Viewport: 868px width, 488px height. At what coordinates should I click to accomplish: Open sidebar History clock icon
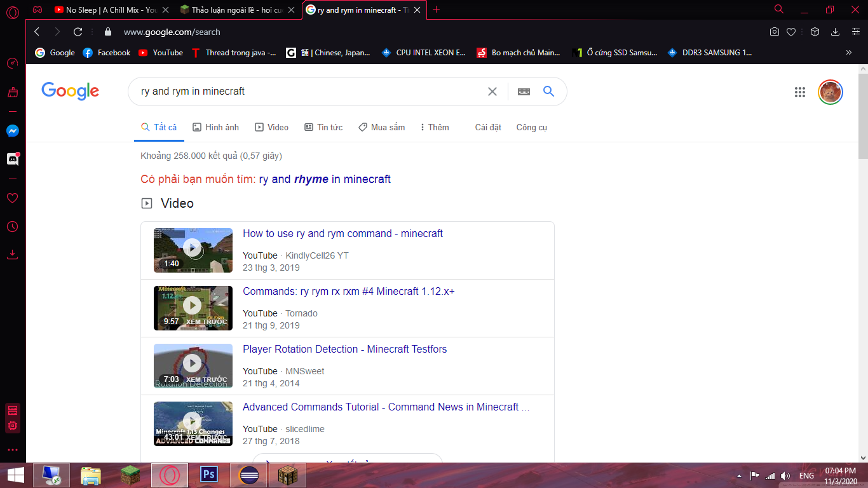[x=13, y=227]
